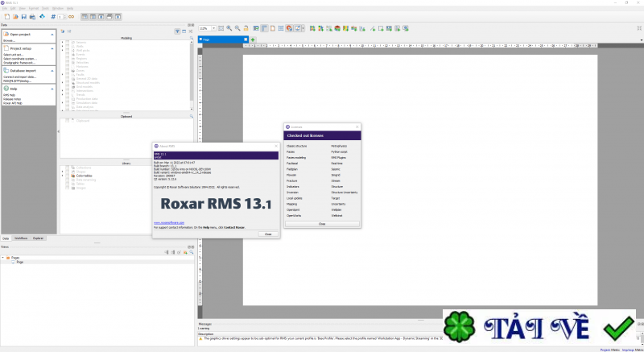This screenshot has height=352, width=644.
Task: Toggle the ruler display icon in view toolbar
Action: pos(264,28)
